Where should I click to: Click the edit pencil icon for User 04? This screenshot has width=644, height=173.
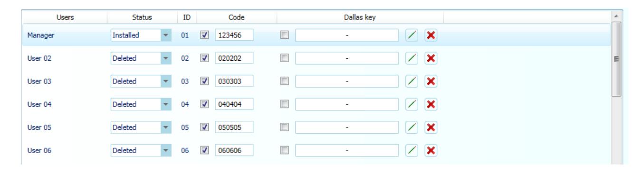(412, 104)
